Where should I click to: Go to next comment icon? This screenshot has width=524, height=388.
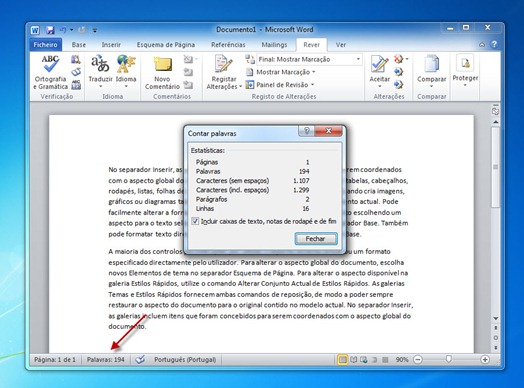pos(188,85)
